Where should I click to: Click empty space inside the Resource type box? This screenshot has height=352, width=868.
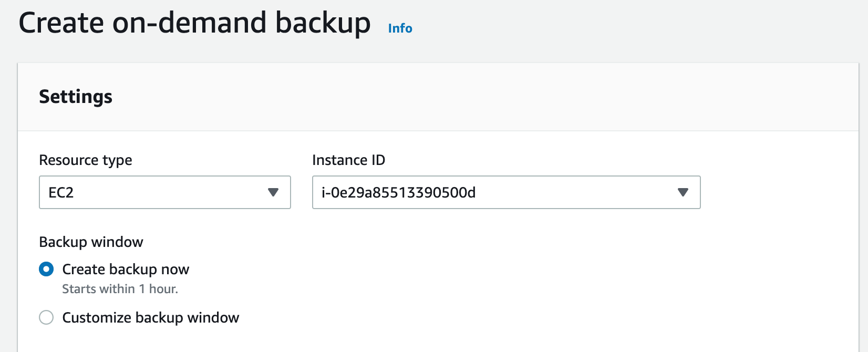168,193
